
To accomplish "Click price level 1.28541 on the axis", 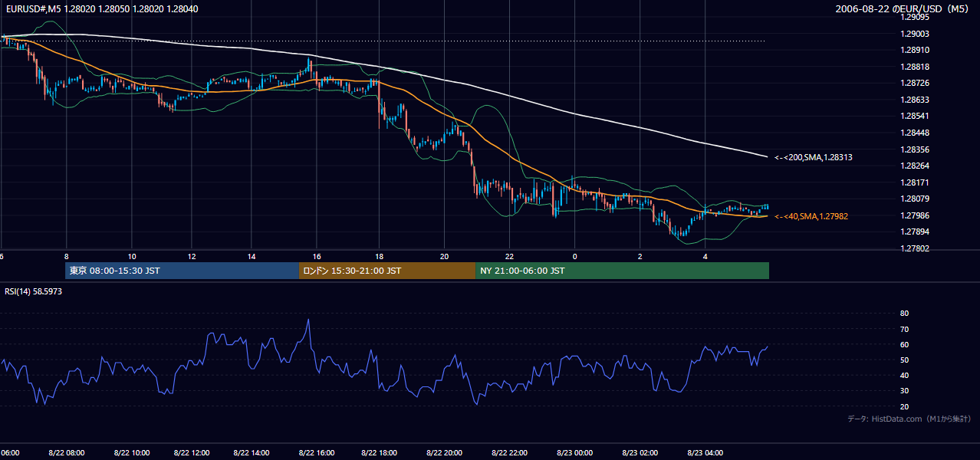I will (x=915, y=116).
